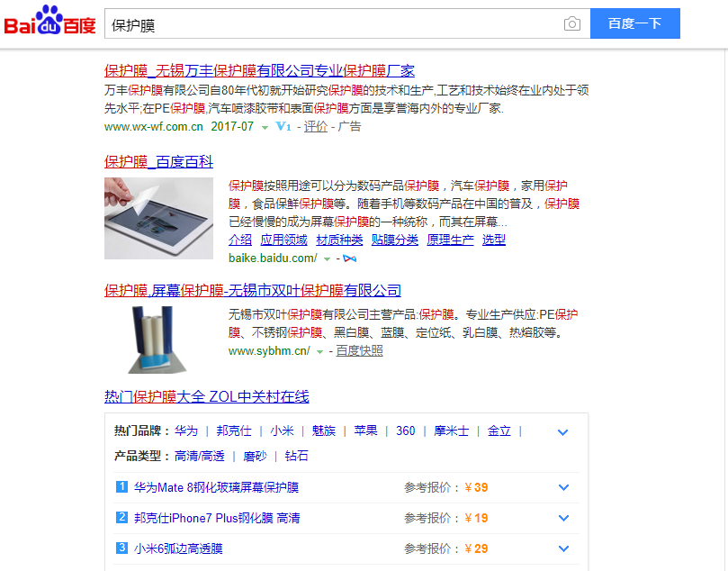Expand the 热门品牌 brand list chevron

pos(563,432)
